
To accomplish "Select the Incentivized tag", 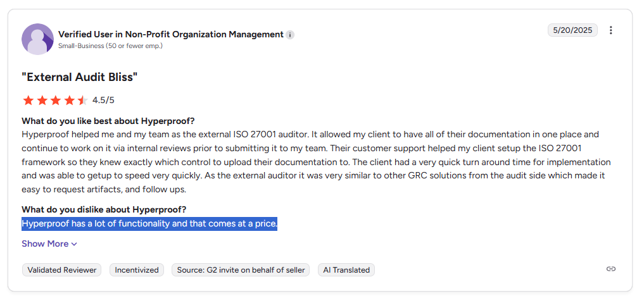I will click(137, 269).
